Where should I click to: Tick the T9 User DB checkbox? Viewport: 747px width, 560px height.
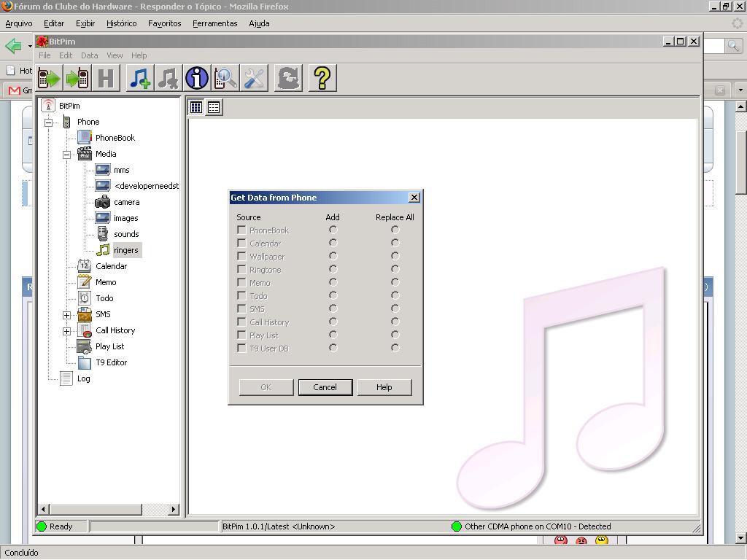tap(241, 348)
